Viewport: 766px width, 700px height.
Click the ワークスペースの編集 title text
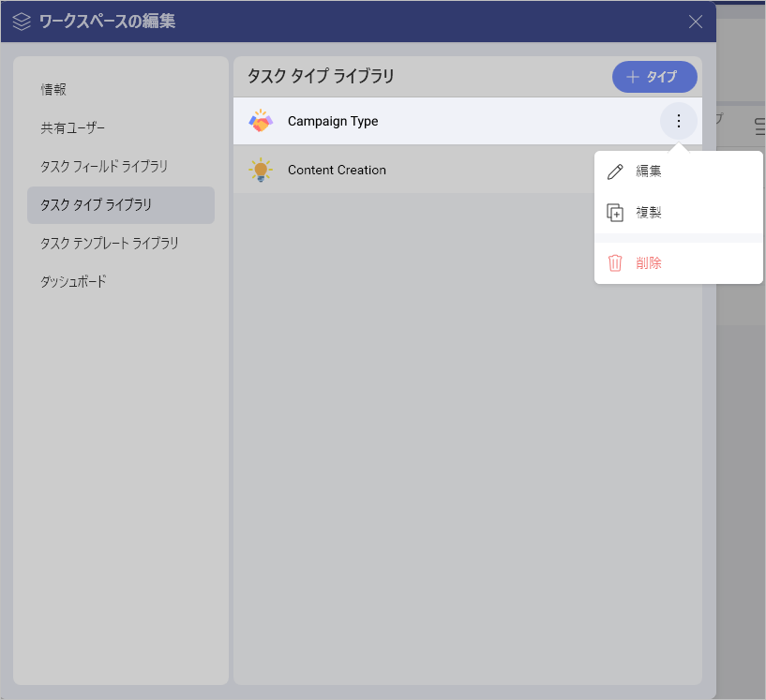[107, 22]
